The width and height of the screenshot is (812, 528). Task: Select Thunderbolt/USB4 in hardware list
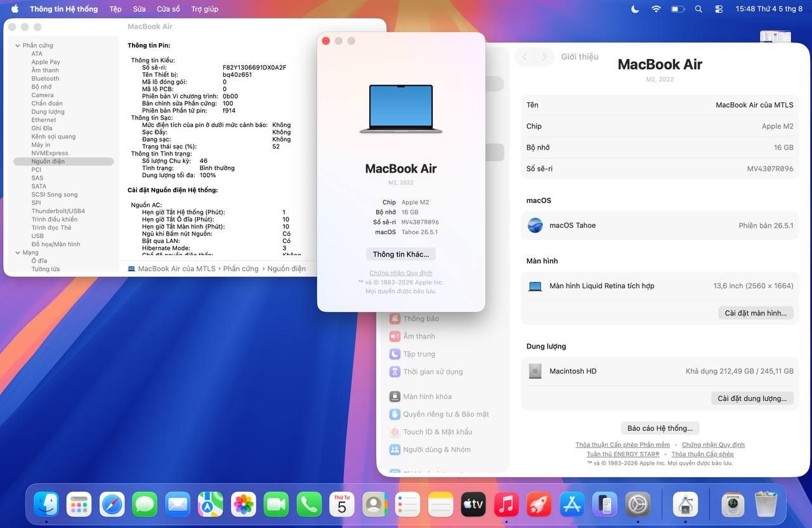58,211
